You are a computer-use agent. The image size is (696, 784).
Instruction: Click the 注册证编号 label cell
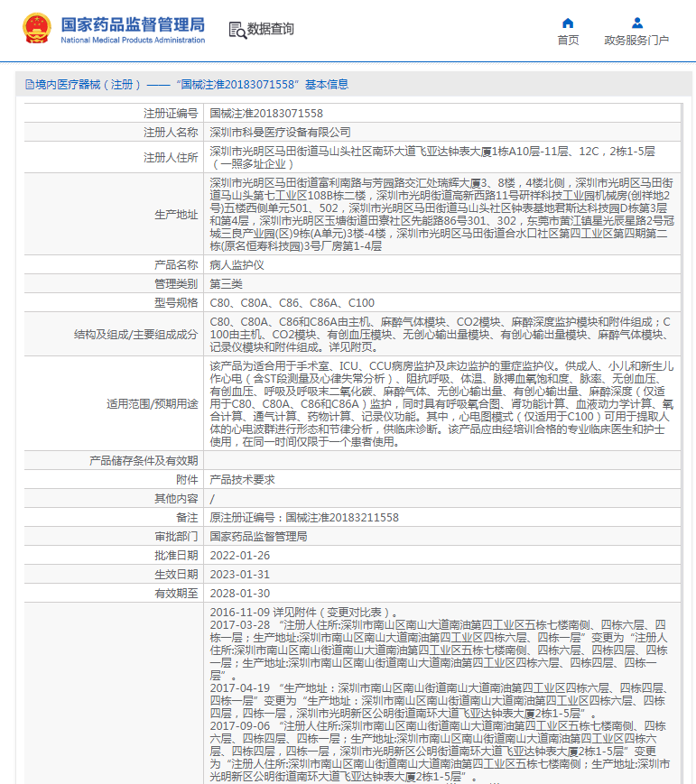click(x=114, y=114)
